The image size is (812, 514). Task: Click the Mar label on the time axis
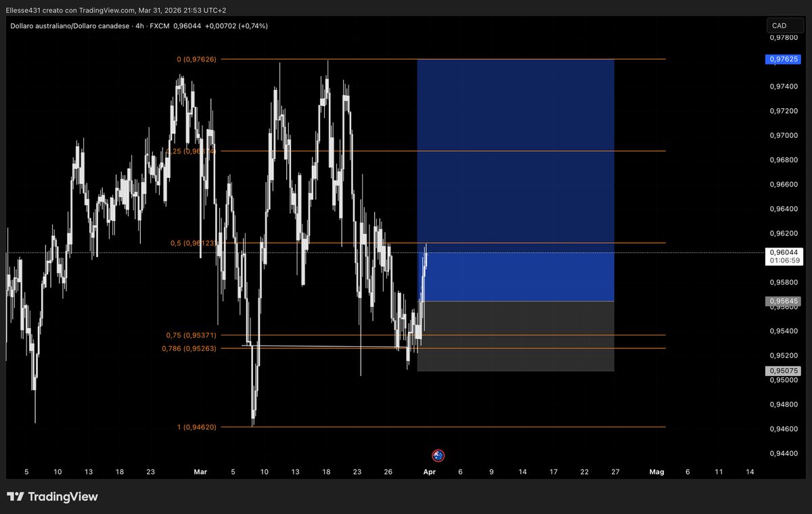click(x=201, y=471)
